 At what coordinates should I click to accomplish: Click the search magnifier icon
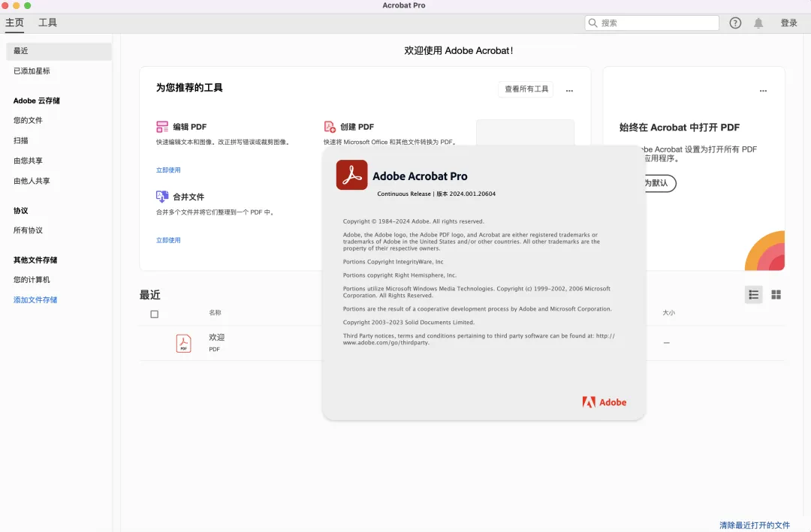592,23
